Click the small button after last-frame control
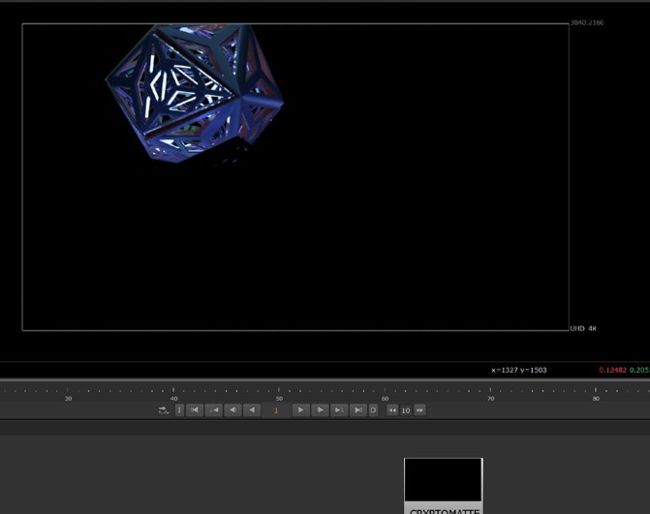This screenshot has height=514, width=650. [373, 410]
